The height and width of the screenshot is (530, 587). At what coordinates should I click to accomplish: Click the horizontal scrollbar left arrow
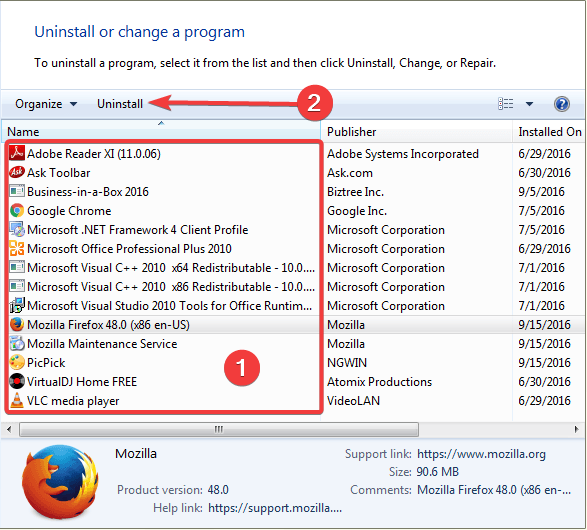(x=9, y=429)
